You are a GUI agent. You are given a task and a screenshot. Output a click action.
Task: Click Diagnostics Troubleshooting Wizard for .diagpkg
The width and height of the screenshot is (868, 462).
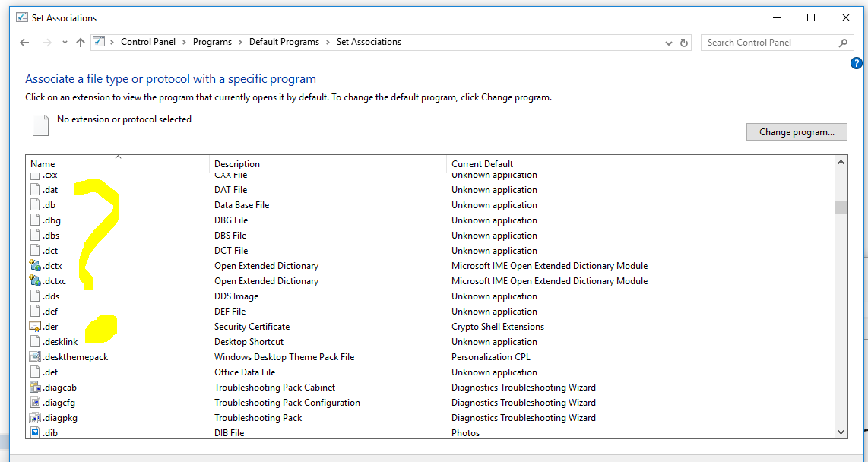[x=524, y=418]
